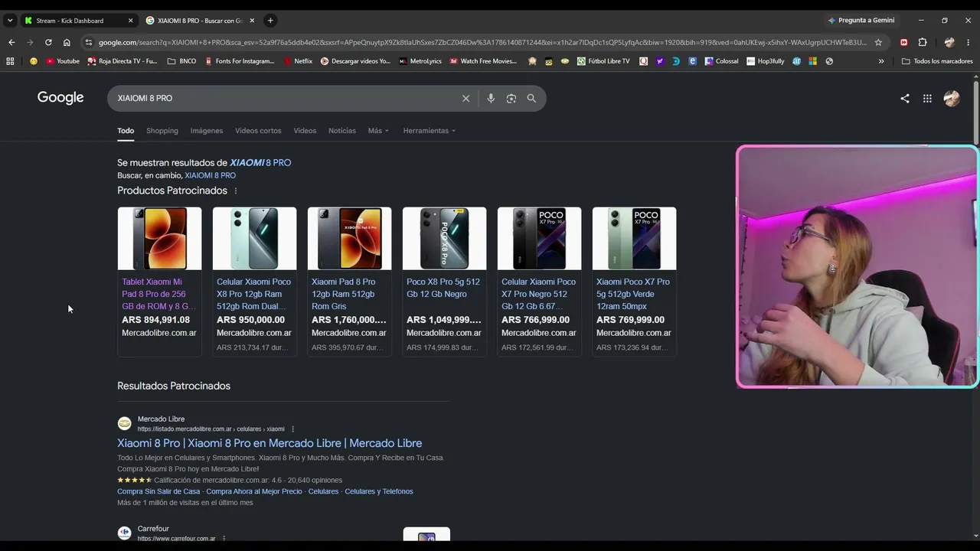Search instead for original XIAOMI 8 PRO

point(210,175)
